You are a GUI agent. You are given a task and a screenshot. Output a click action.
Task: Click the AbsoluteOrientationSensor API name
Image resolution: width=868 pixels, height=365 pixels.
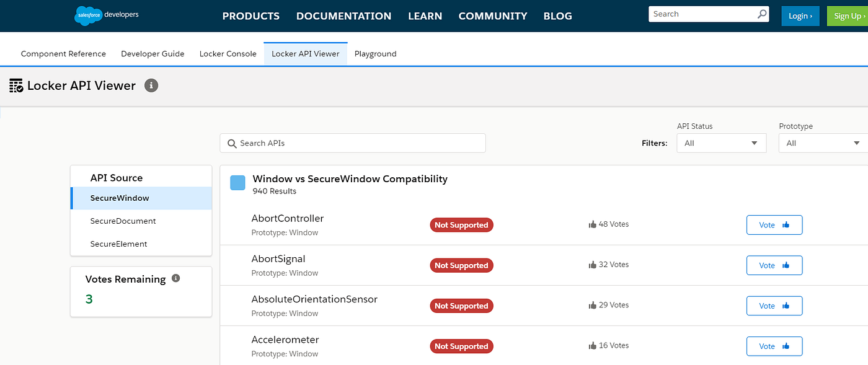tap(314, 299)
